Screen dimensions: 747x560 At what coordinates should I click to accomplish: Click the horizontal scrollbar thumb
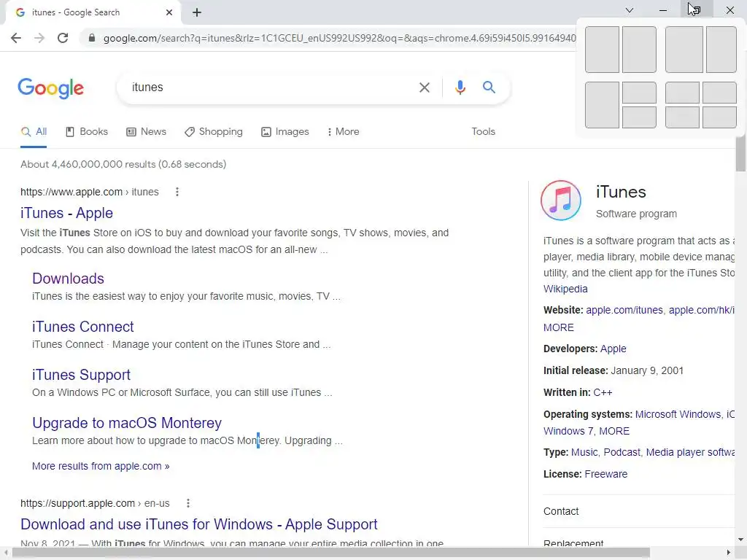tap(331, 553)
